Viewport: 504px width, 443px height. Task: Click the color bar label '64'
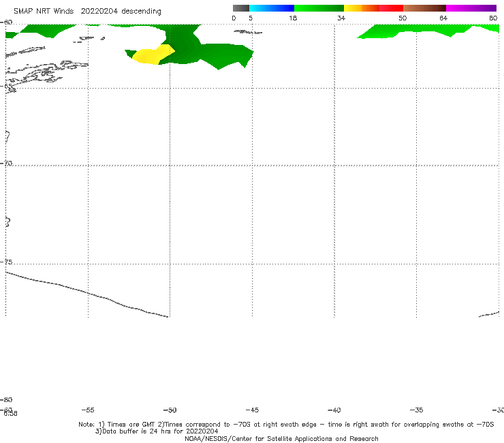tap(443, 18)
